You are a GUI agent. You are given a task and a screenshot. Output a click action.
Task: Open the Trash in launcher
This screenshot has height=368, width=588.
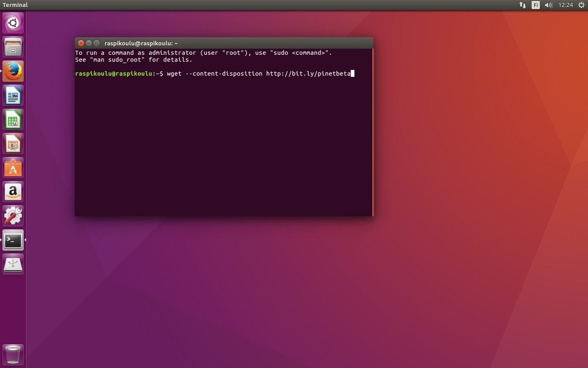click(x=13, y=355)
